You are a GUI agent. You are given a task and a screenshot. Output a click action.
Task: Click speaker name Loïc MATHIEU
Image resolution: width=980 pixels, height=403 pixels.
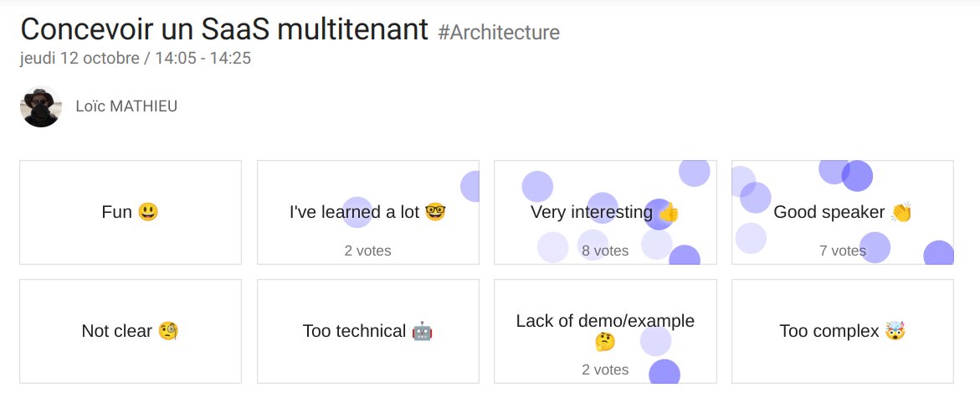pyautogui.click(x=126, y=106)
